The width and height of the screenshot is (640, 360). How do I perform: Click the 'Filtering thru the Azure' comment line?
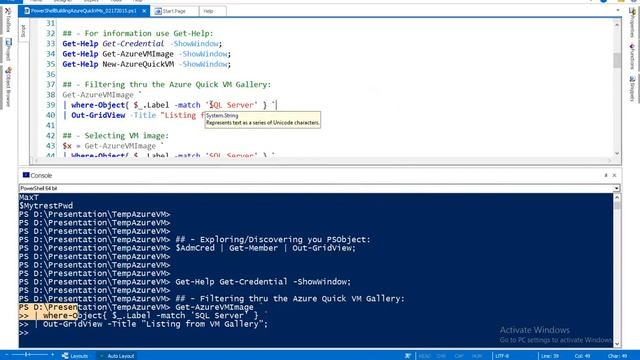tap(167, 84)
